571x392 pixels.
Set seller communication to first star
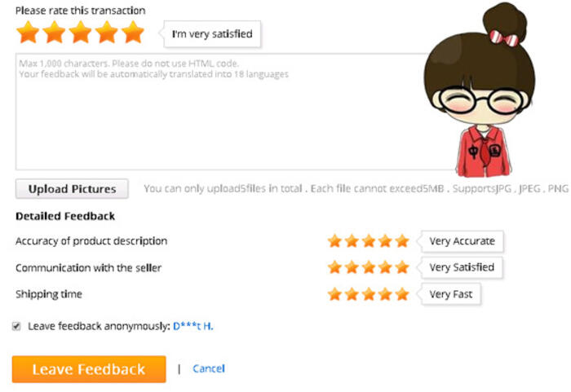point(334,267)
